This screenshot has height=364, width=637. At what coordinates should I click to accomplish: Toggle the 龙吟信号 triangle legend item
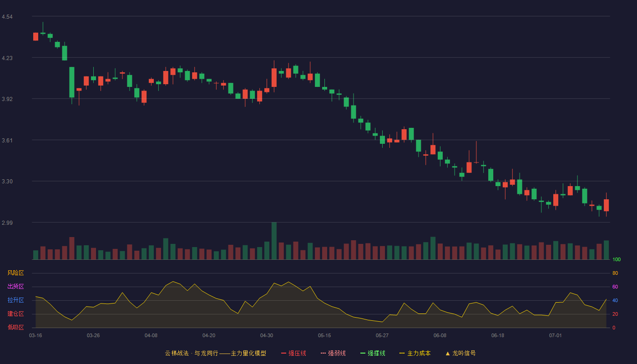460,353
